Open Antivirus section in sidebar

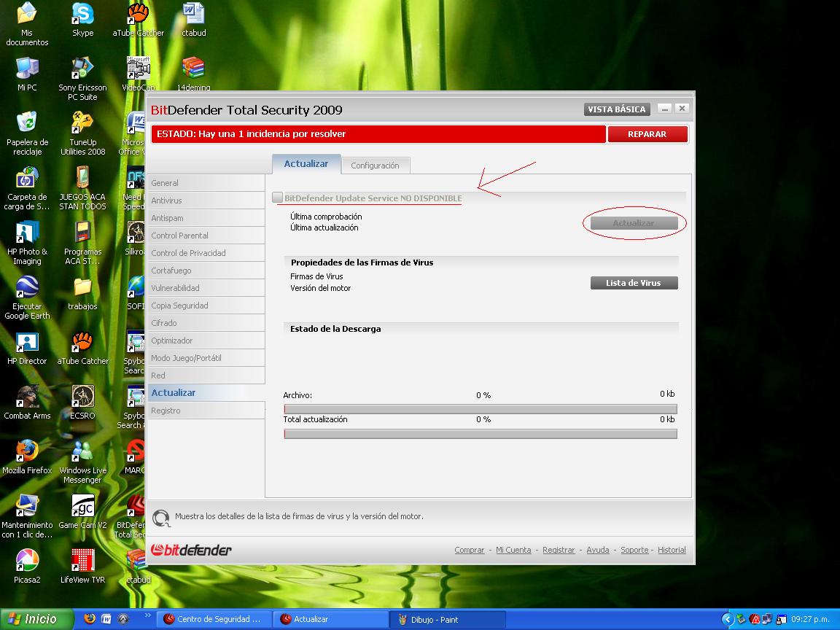206,201
